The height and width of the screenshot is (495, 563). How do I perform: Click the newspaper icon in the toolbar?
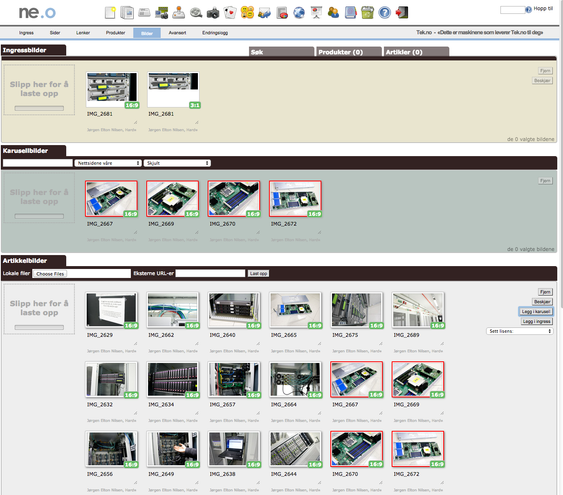[x=144, y=13]
